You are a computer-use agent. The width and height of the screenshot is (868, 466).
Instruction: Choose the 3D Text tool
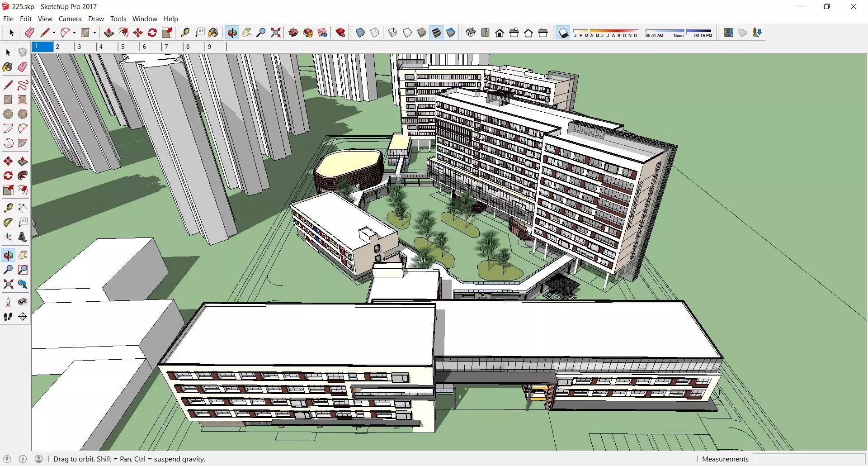tap(23, 237)
